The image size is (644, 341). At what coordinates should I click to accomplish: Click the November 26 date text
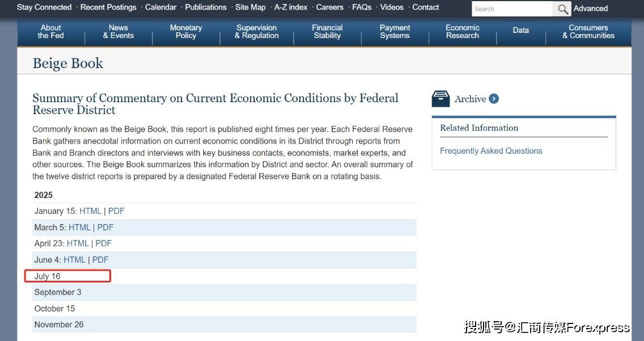tap(59, 325)
